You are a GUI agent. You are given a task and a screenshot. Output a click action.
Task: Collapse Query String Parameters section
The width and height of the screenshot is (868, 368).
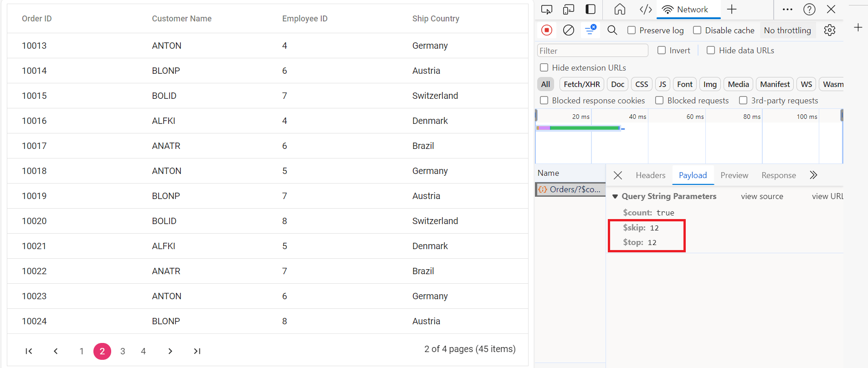tap(615, 196)
